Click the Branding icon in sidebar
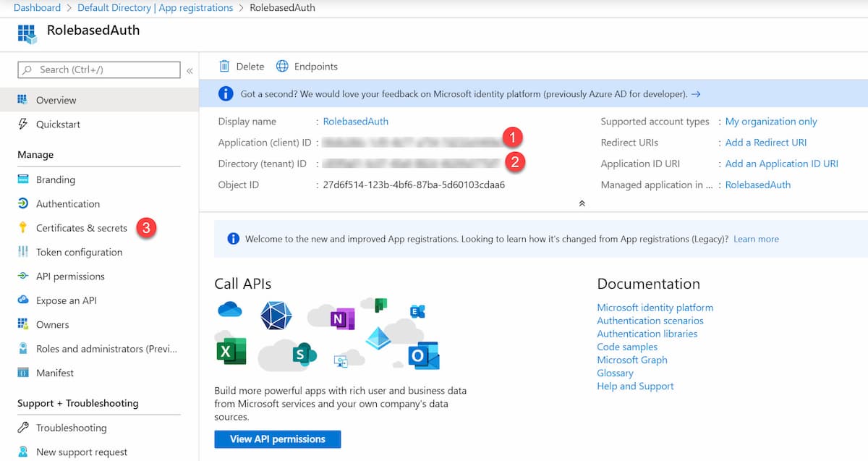 tap(22, 179)
